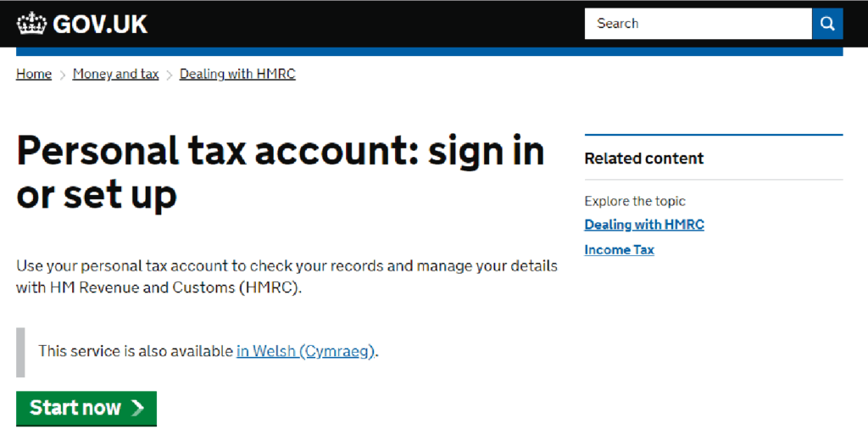This screenshot has height=446, width=868.
Task: Click the chevron before Dealing with HMRC breadcrumb
Action: point(170,75)
